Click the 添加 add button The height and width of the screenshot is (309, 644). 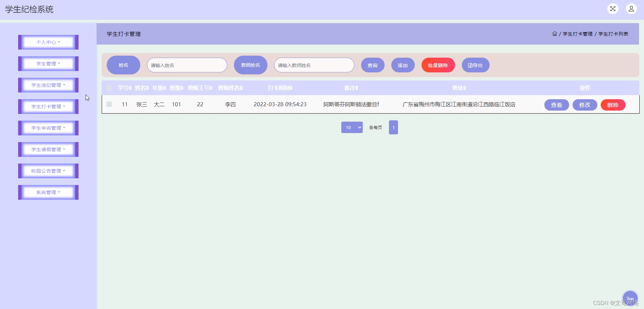tap(403, 65)
